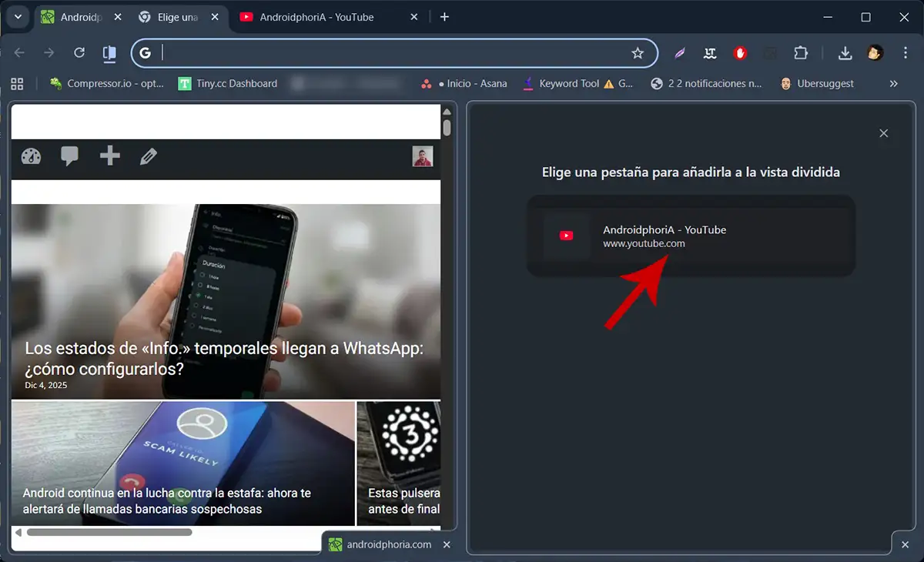Click the comment bubble icon on the webpage
Screen dimensions: 924x562
tap(69, 156)
